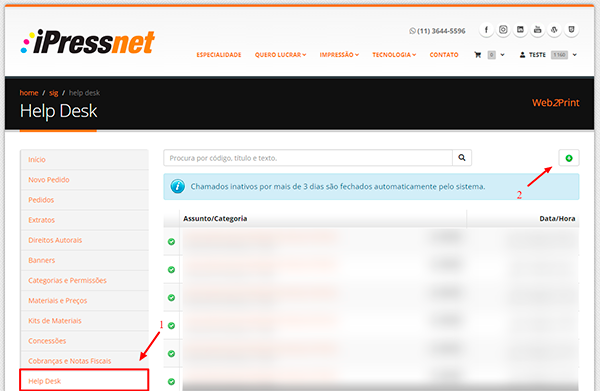Click the user profile icon next to TESTE
The height and width of the screenshot is (391, 600).
pos(522,55)
